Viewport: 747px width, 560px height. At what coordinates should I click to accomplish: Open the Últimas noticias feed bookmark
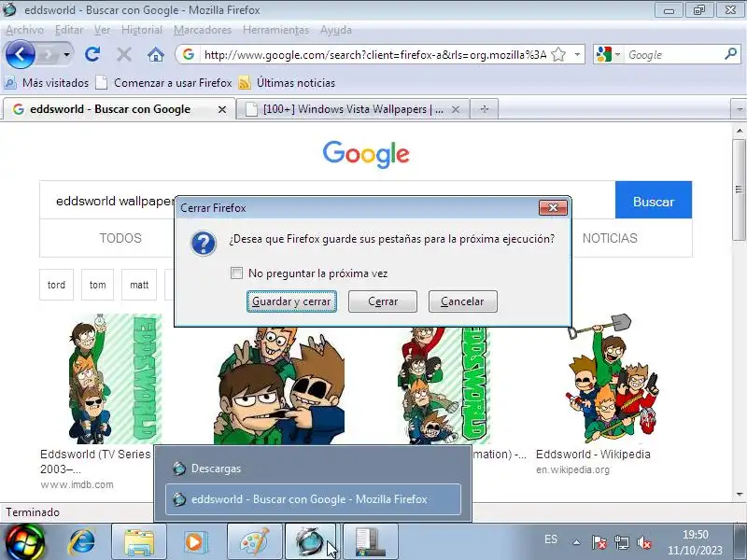point(287,83)
